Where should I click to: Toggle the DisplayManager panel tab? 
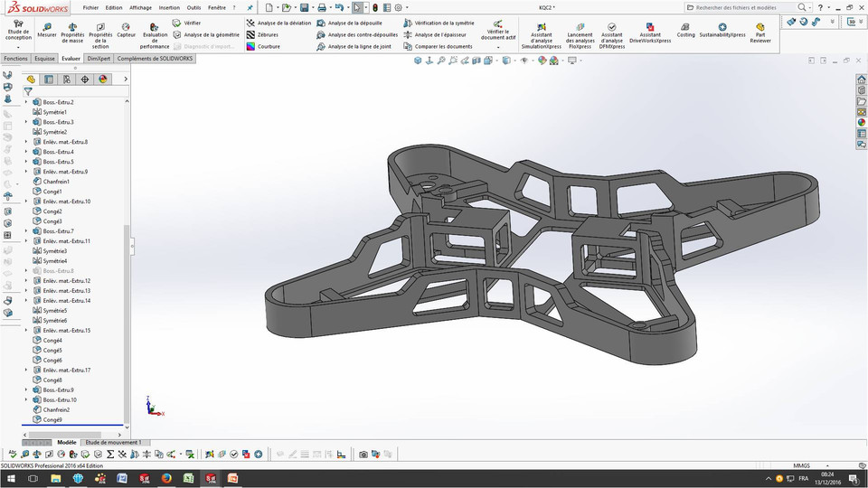click(103, 80)
